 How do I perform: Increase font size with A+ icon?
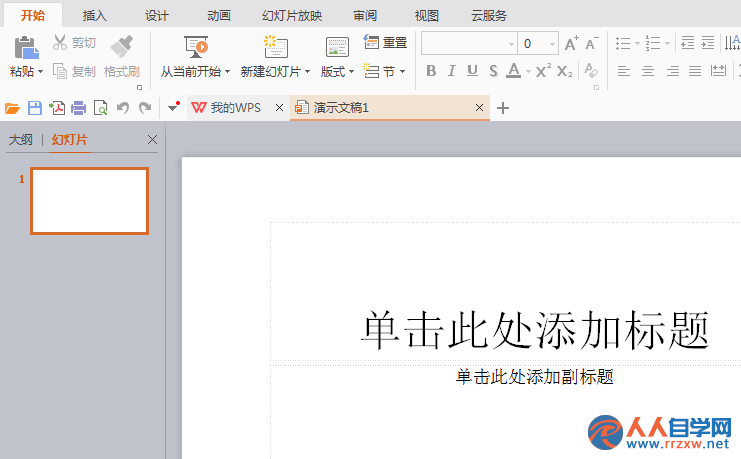coord(571,43)
